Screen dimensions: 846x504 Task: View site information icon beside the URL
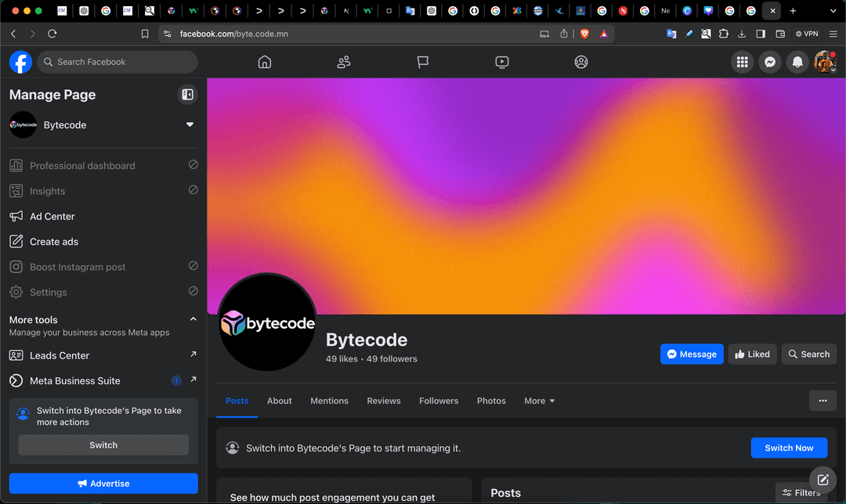(168, 34)
